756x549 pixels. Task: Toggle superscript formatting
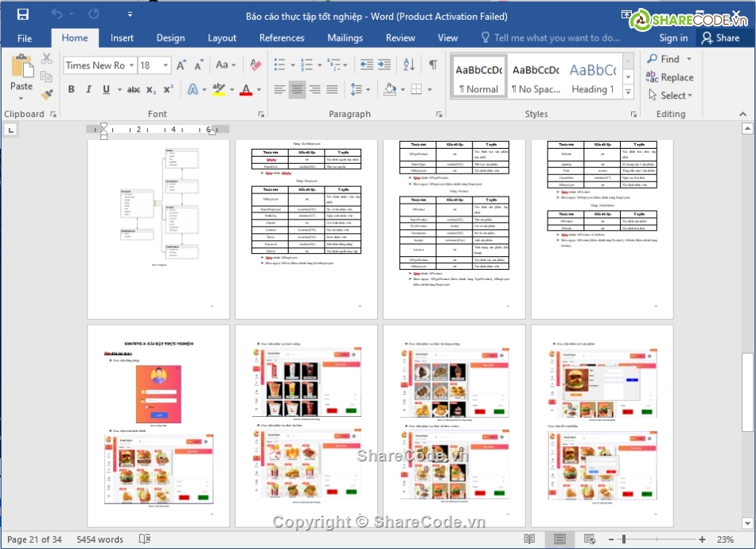(168, 89)
